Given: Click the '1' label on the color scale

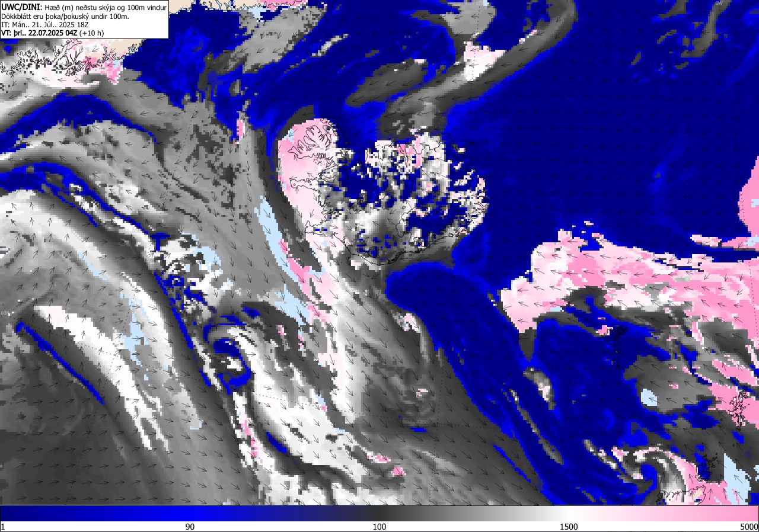Looking at the screenshot, I should tap(3, 527).
